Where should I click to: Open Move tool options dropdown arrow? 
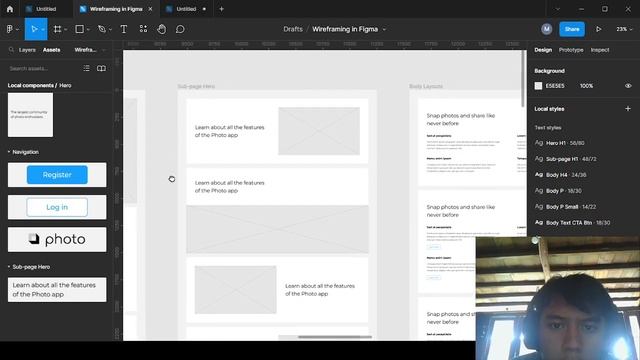43,29
